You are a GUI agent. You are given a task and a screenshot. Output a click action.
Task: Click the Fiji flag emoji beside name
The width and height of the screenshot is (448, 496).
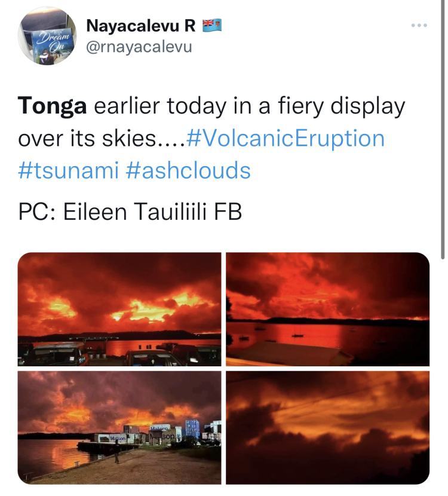pyautogui.click(x=212, y=26)
